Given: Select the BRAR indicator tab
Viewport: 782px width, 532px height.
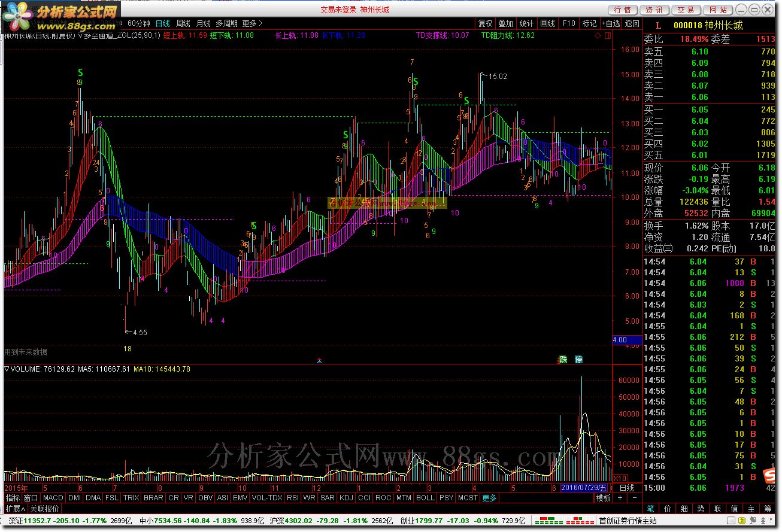Looking at the screenshot, I should (153, 498).
